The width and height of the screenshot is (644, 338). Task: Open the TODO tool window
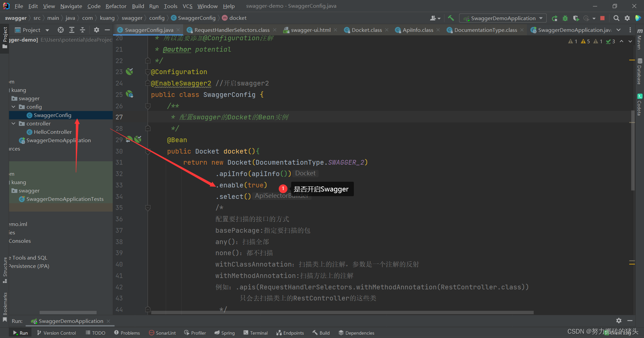pyautogui.click(x=96, y=333)
